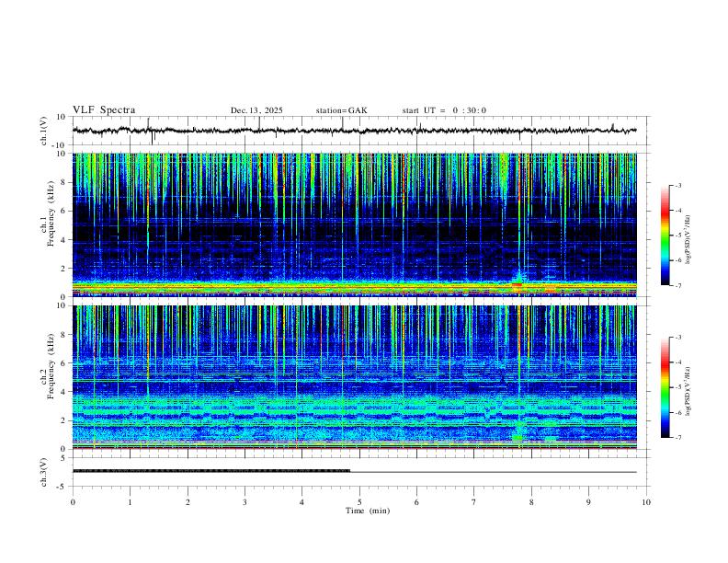The height and width of the screenshot is (563, 728).
Task: Click the '-3' value on ch.1 colorbar
Action: coord(677,185)
